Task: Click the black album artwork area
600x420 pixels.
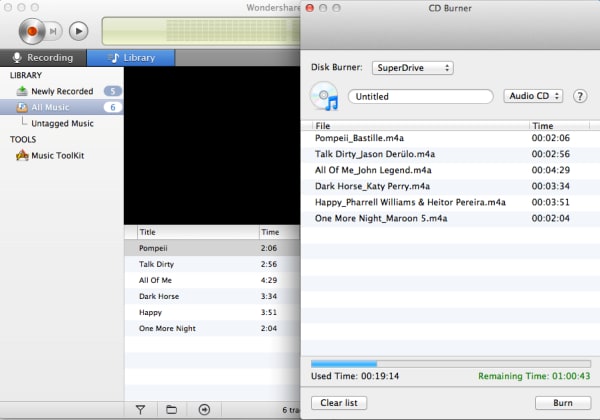Action: point(212,145)
